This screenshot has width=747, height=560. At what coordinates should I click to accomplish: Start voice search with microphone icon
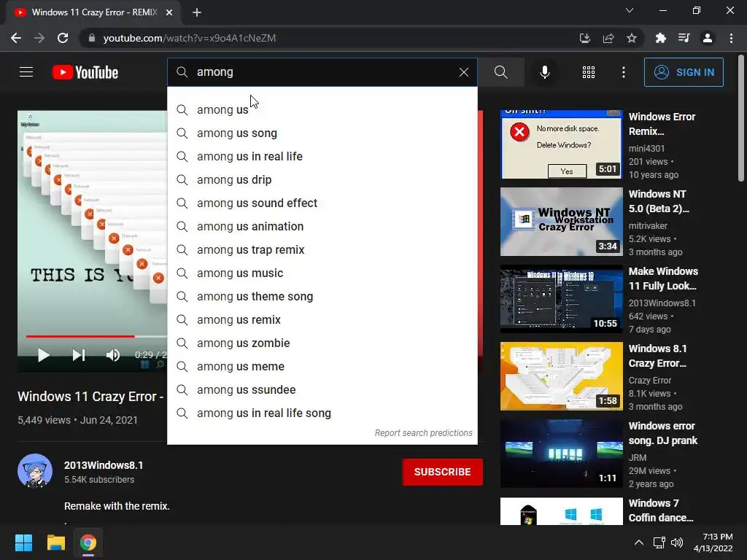click(x=544, y=72)
